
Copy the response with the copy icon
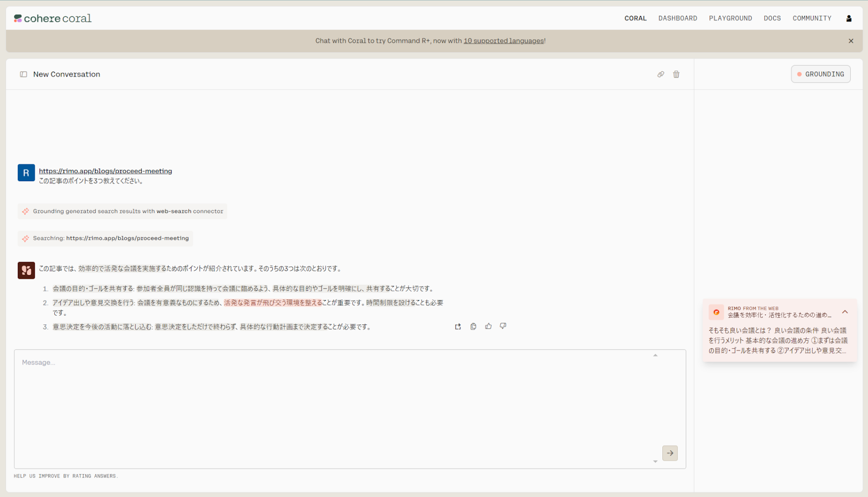tap(473, 327)
